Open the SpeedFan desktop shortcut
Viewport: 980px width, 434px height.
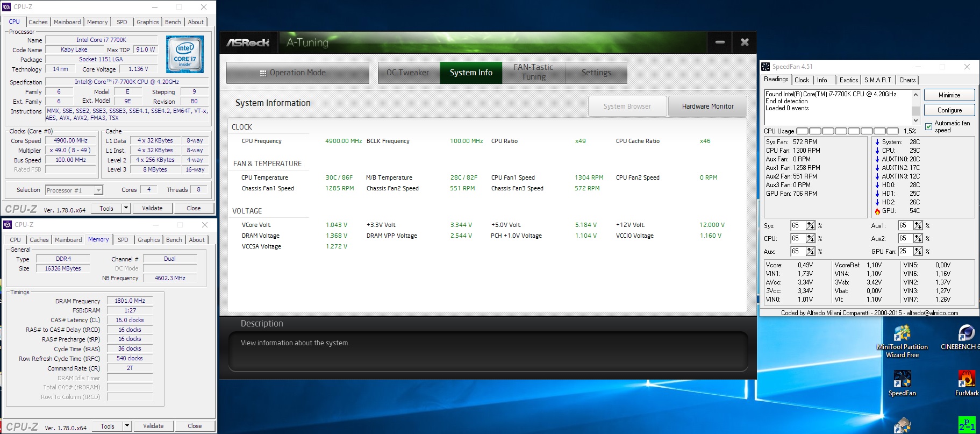tap(902, 383)
